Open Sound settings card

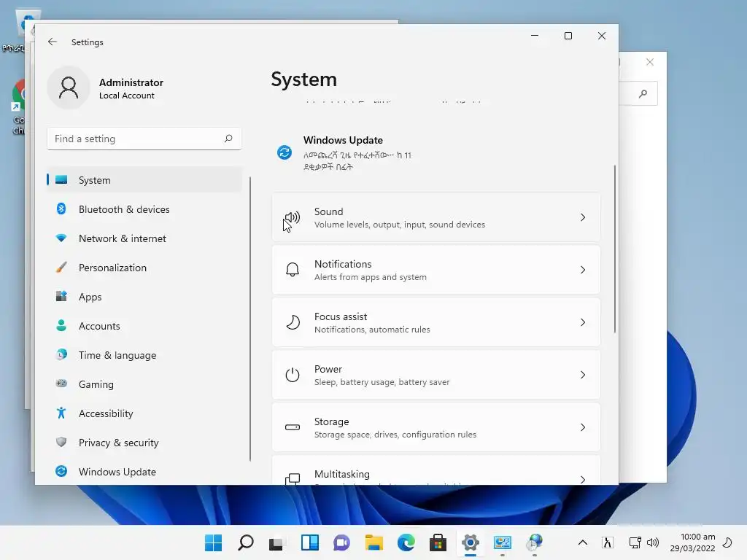(436, 217)
